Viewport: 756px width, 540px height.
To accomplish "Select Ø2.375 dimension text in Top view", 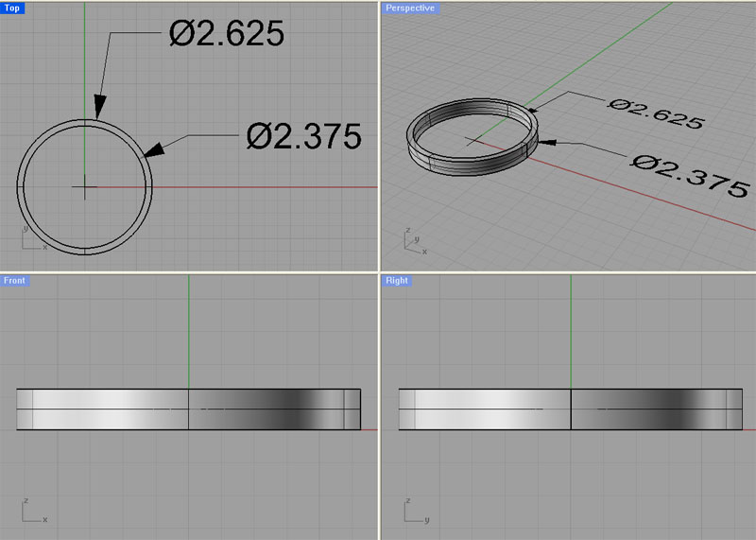I will (303, 137).
